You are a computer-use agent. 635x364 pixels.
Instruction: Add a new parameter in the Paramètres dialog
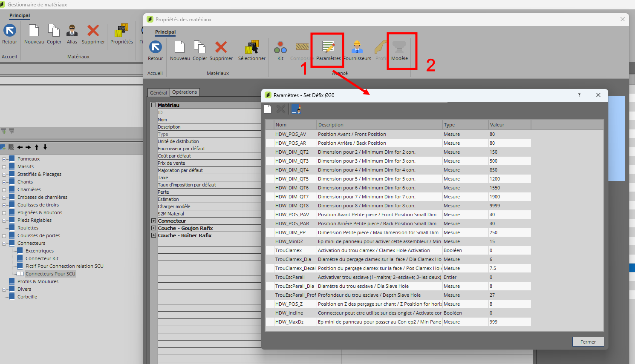[x=268, y=109]
